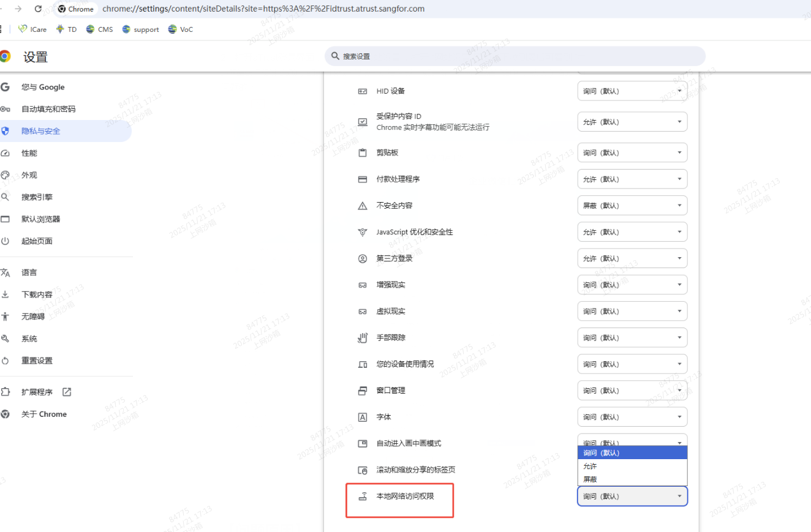Click the 搜索设置 search field
This screenshot has width=811, height=532.
pos(515,56)
